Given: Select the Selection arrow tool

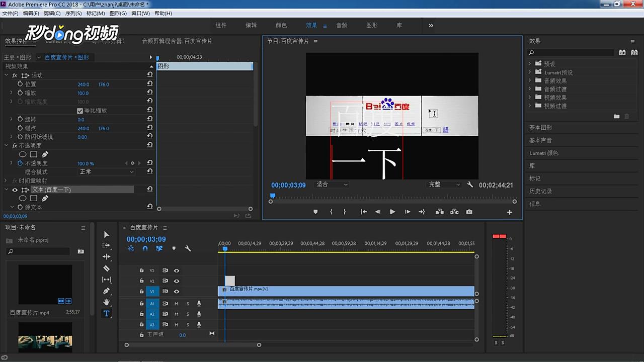Looking at the screenshot, I should point(106,235).
